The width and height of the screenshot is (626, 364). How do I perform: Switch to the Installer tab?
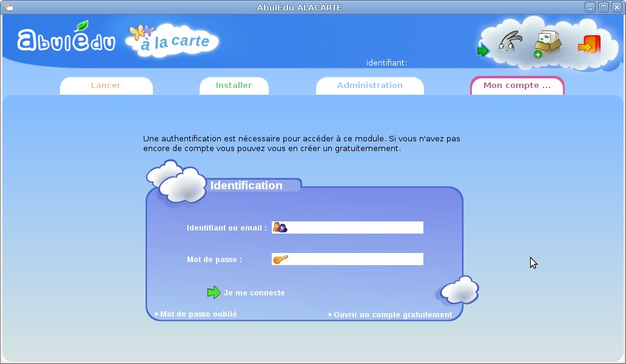[234, 86]
